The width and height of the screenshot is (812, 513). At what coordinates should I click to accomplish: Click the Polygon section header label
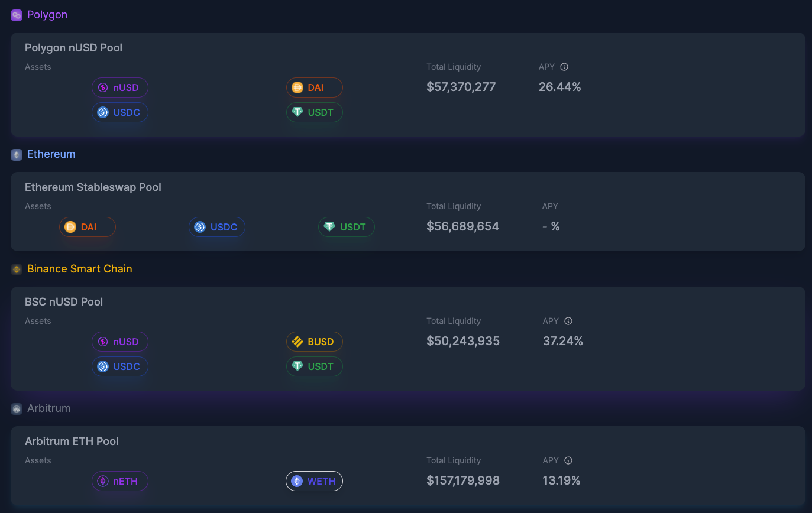point(47,14)
